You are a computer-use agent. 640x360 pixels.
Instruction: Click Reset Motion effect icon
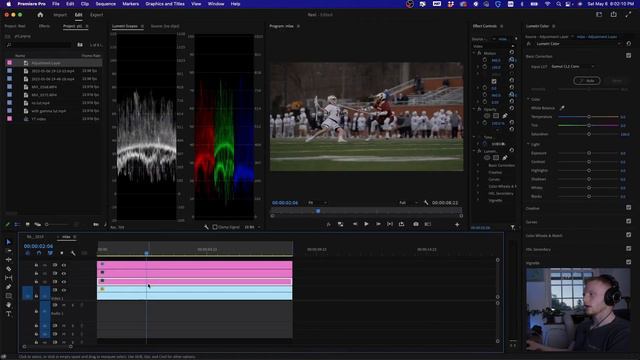tap(511, 53)
